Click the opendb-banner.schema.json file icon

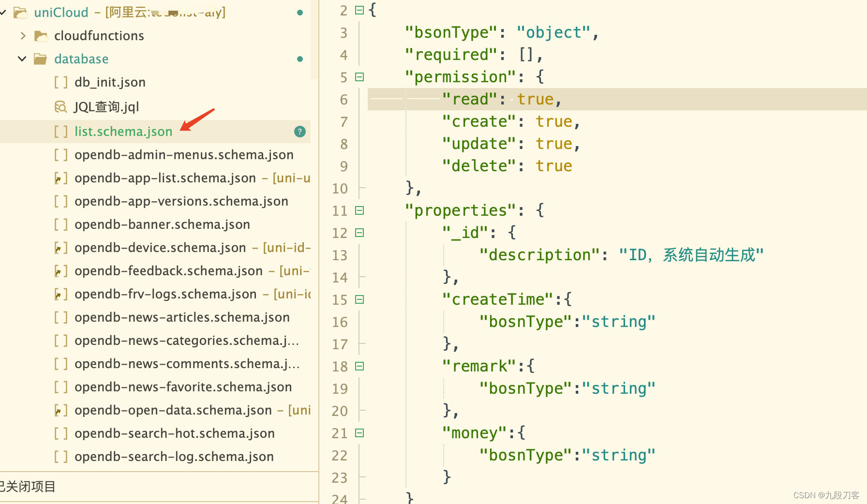coord(61,224)
